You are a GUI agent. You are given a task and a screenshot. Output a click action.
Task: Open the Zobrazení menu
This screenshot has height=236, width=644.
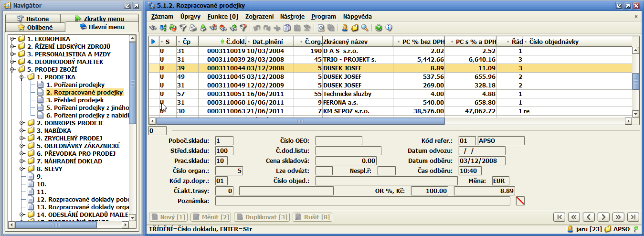(x=259, y=16)
